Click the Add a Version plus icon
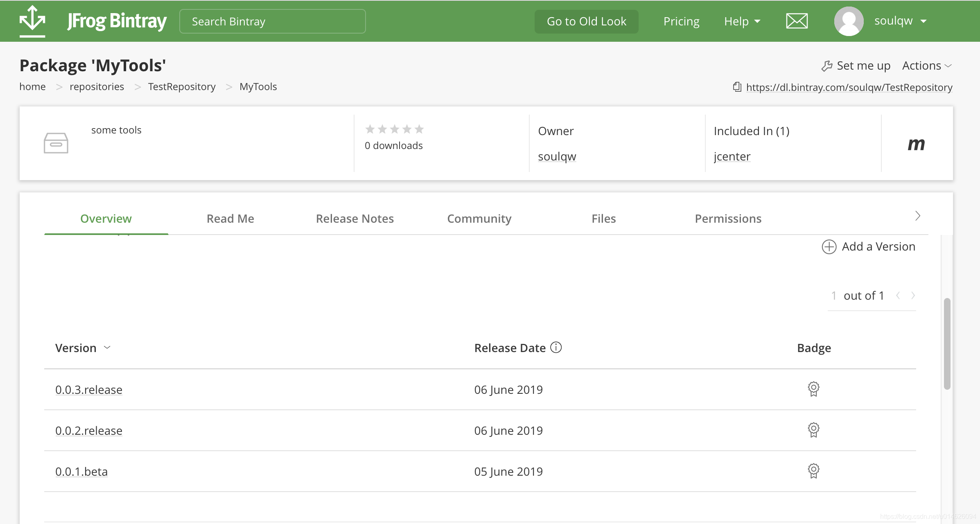This screenshot has width=980, height=524. click(829, 247)
